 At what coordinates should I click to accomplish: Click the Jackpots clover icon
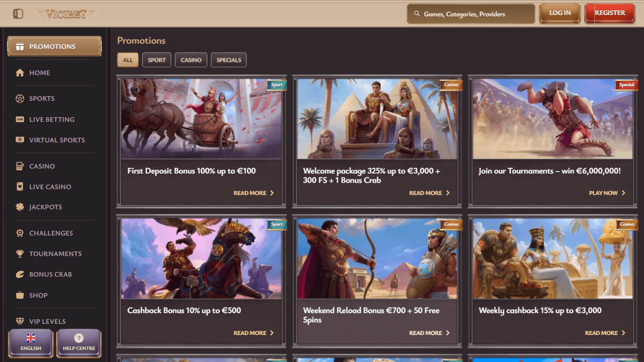[x=20, y=207]
